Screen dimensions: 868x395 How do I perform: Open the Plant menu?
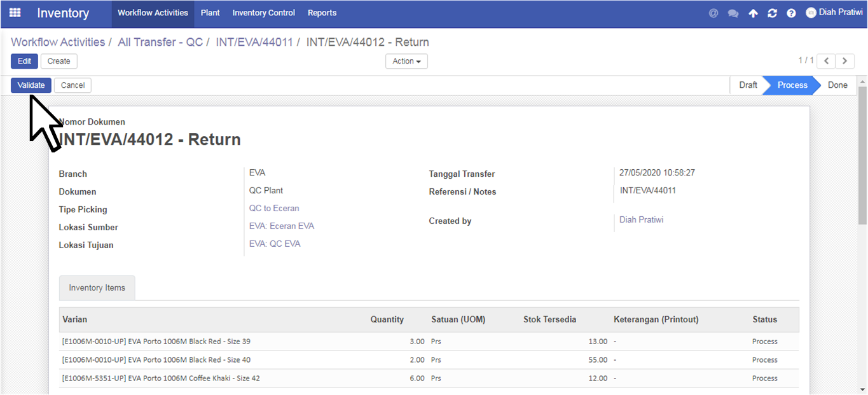click(210, 13)
